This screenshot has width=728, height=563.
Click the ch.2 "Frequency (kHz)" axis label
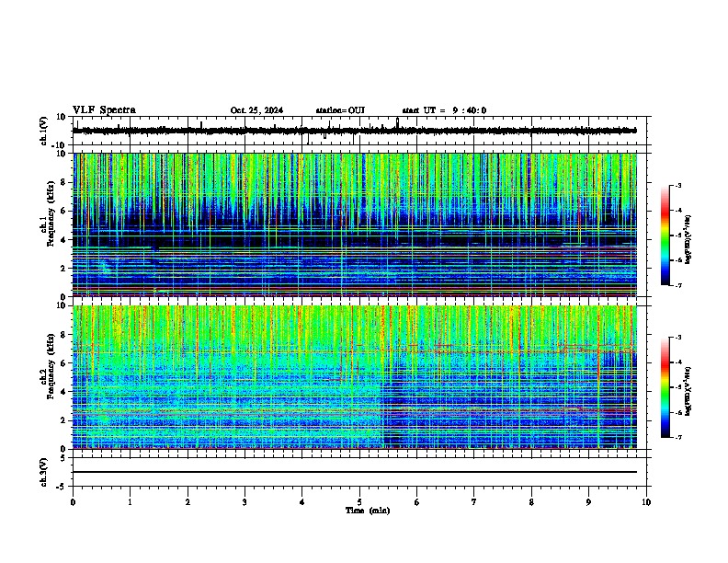point(51,366)
